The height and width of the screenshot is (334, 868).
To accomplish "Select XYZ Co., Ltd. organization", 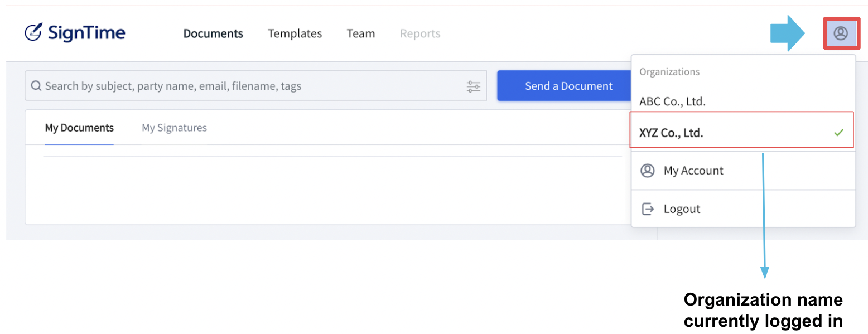I will pos(742,130).
